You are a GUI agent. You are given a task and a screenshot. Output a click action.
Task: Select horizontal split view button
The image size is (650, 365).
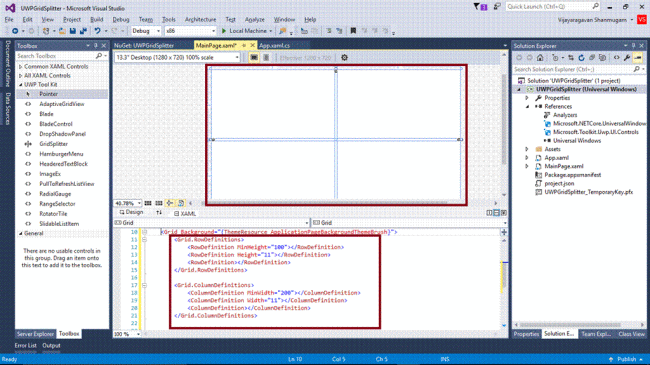pyautogui.click(x=496, y=213)
